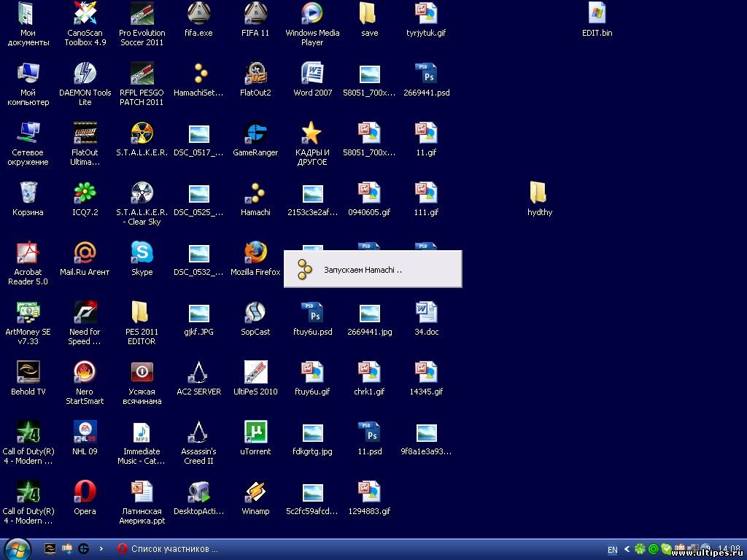
Task: Launch Skype from the desktop
Action: pyautogui.click(x=142, y=254)
